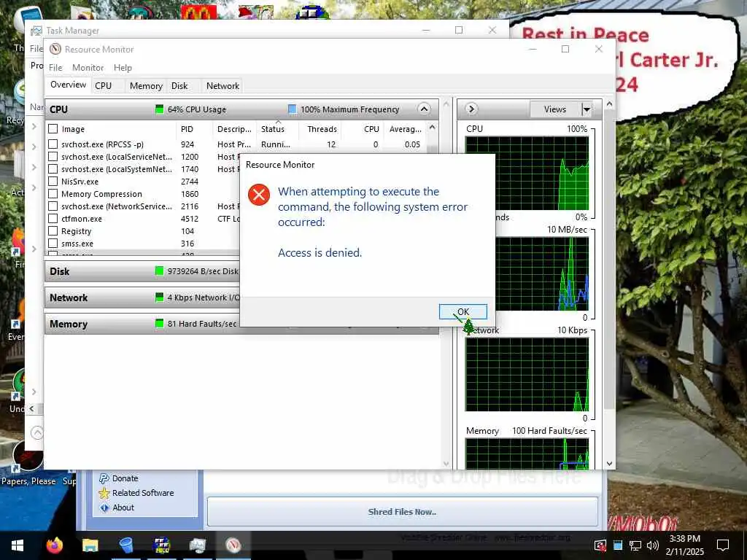Expand the Network section header
The height and width of the screenshot is (560, 747).
click(x=142, y=297)
